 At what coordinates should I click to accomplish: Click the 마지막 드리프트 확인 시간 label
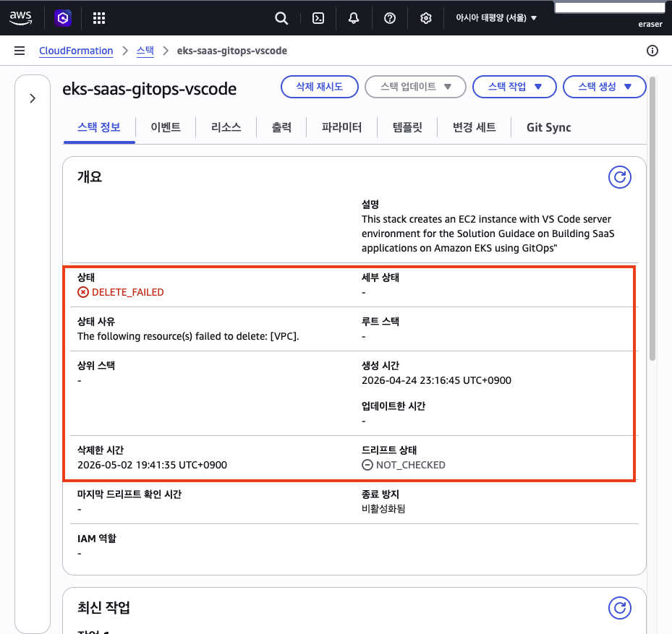pos(129,494)
